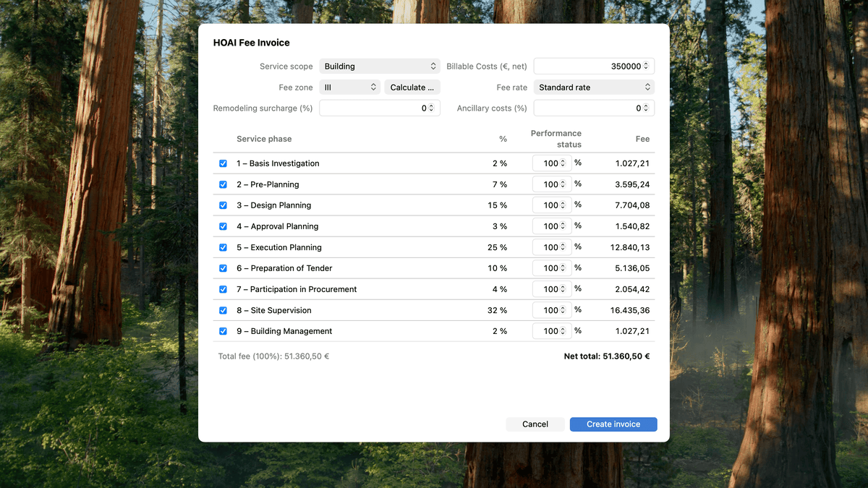868x488 pixels.
Task: Click the Performance status column header
Action: pyautogui.click(x=556, y=139)
